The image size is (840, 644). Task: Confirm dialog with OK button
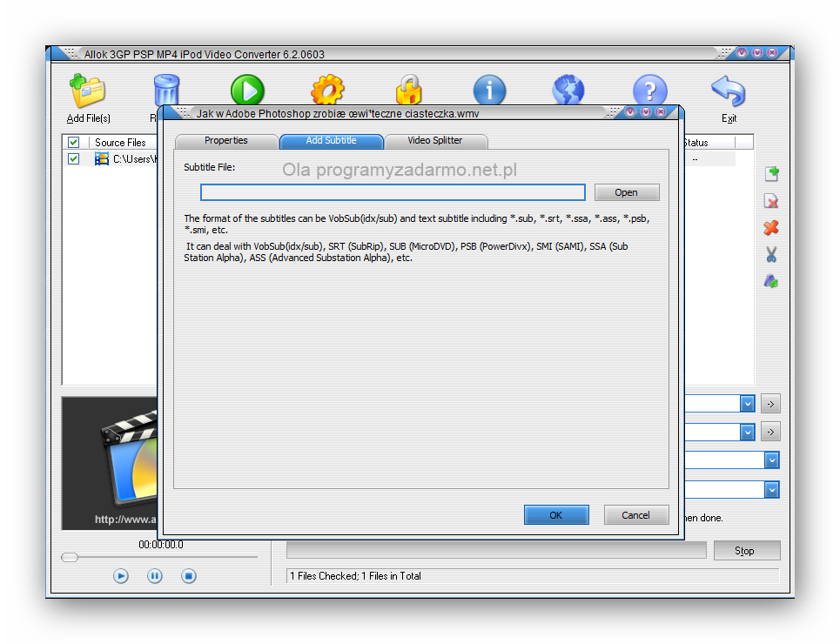tap(556, 515)
